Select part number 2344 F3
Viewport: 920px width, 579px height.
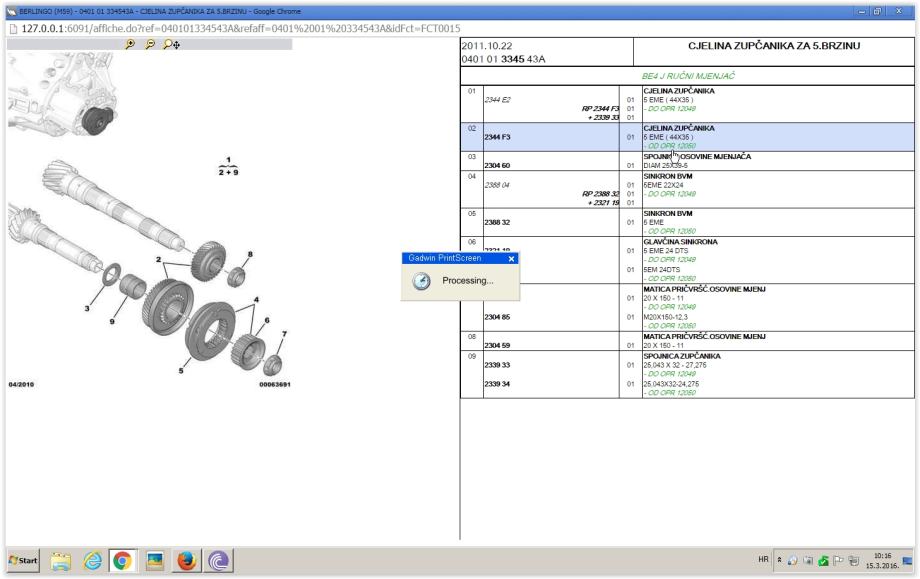point(497,137)
